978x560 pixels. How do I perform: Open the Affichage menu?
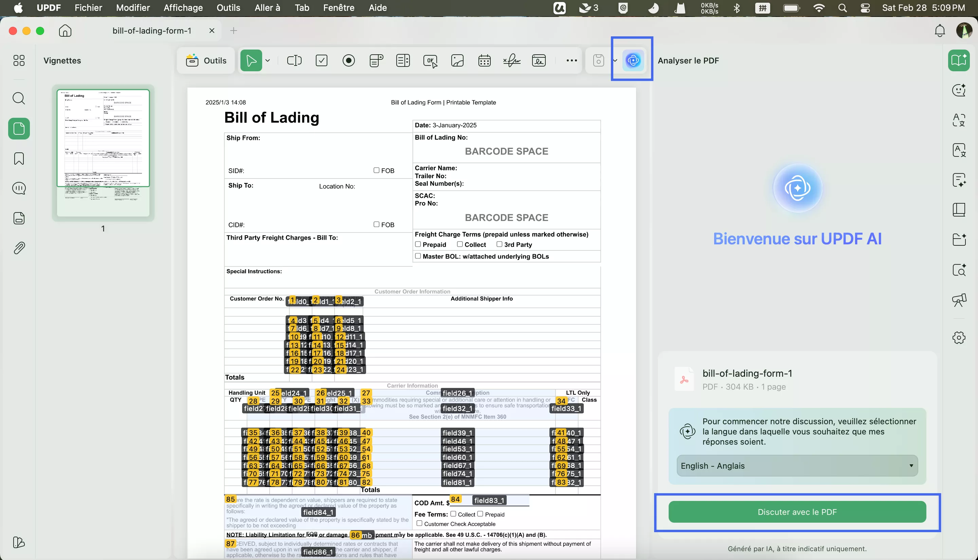[x=183, y=8]
